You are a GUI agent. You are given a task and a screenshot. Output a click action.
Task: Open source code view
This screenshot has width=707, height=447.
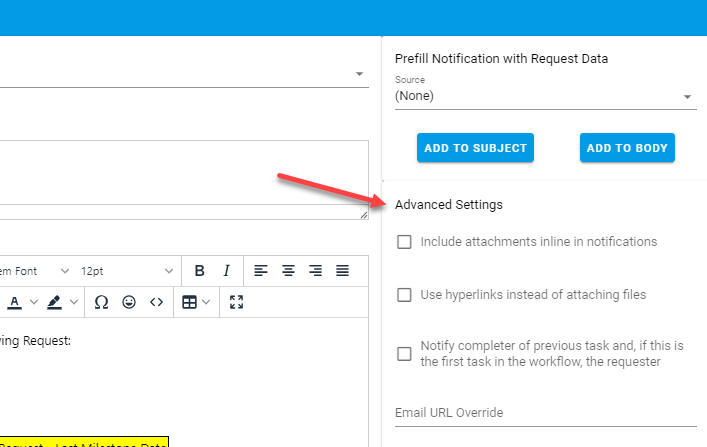point(156,302)
